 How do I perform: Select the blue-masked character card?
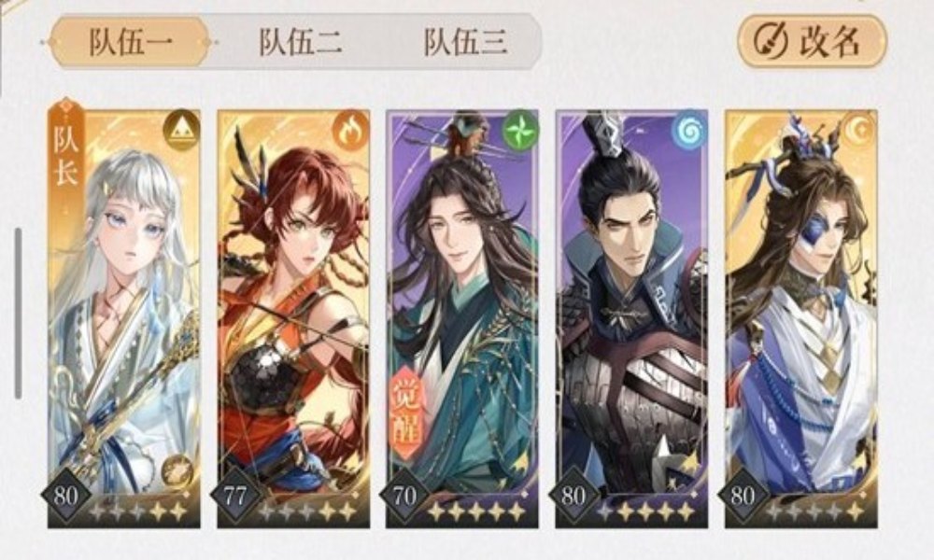(x=800, y=318)
